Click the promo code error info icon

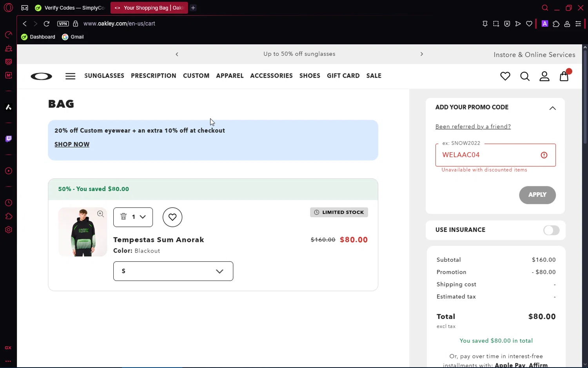pyautogui.click(x=544, y=155)
